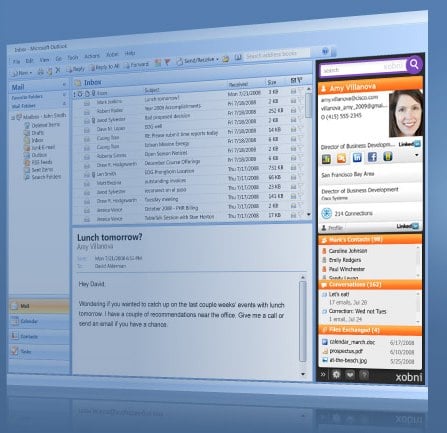Open the View menu
This screenshot has height=433, width=447.
click(44, 60)
